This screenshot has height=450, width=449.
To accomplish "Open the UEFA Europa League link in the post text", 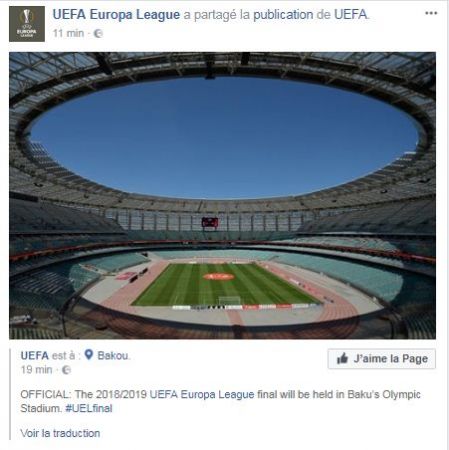I will pos(202,394).
